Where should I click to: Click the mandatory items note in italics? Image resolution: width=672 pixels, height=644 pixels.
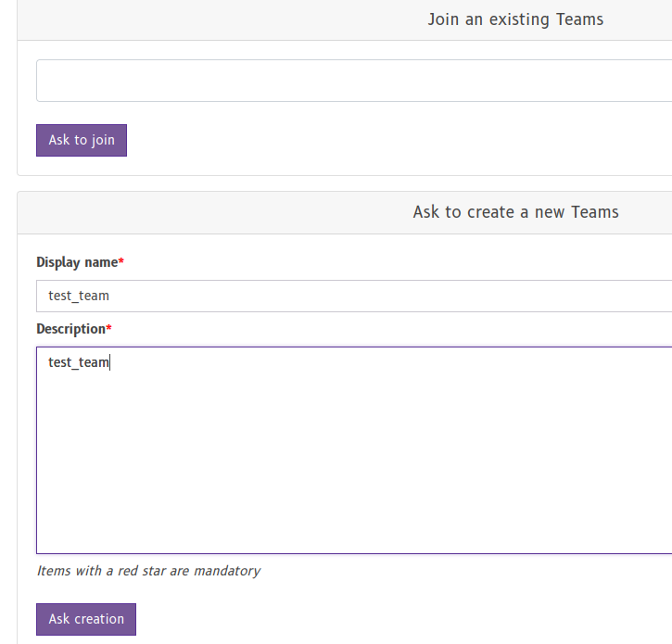click(x=148, y=571)
